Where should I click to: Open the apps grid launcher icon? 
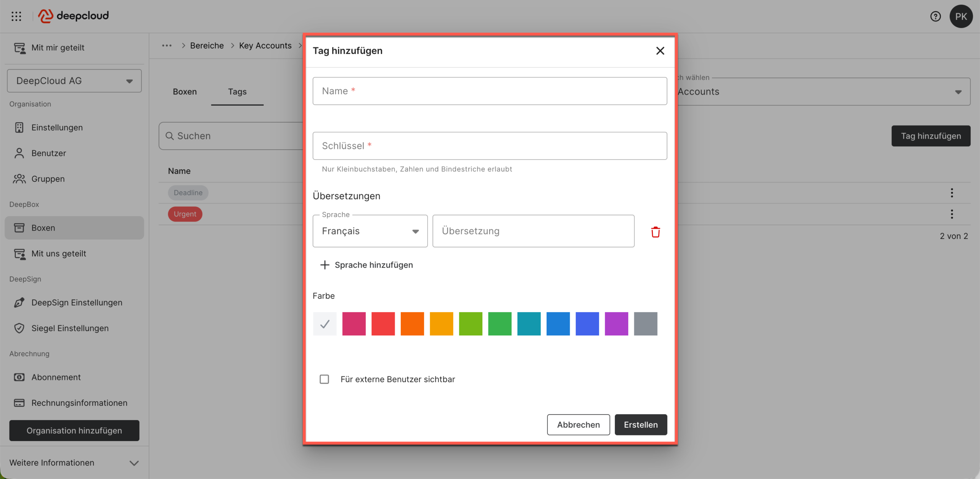(x=16, y=16)
